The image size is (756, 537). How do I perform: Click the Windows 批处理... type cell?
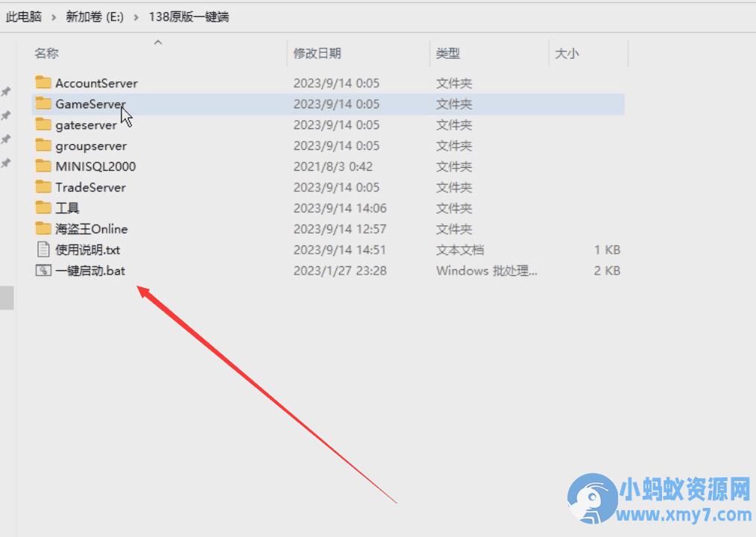coord(487,270)
